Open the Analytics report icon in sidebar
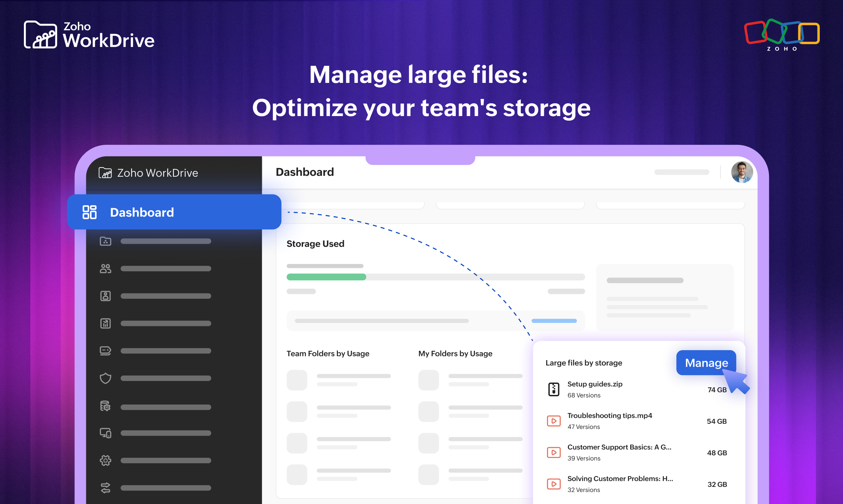This screenshot has height=504, width=843. click(106, 323)
